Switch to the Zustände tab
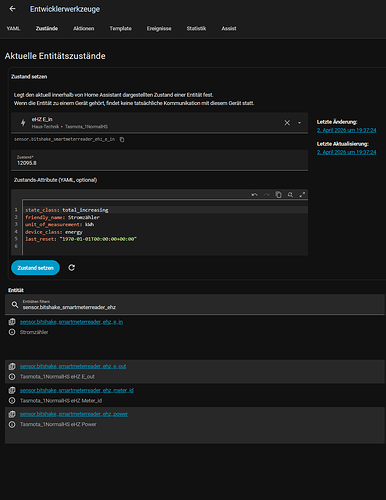The height and width of the screenshot is (500, 386). coord(47,29)
